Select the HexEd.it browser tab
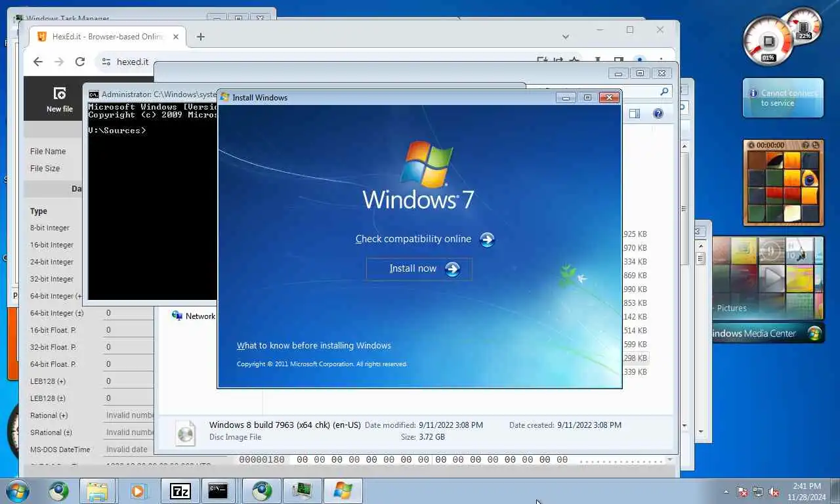This screenshot has width=840, height=504. [x=106, y=37]
